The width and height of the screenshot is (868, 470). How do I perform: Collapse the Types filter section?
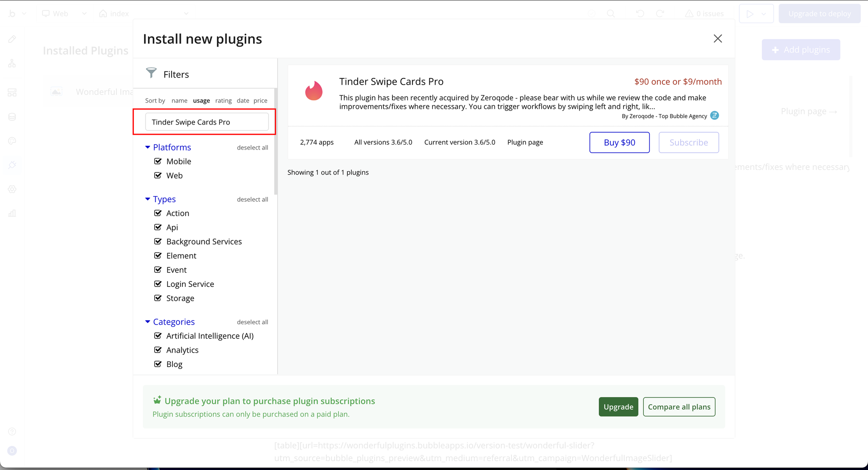point(147,199)
